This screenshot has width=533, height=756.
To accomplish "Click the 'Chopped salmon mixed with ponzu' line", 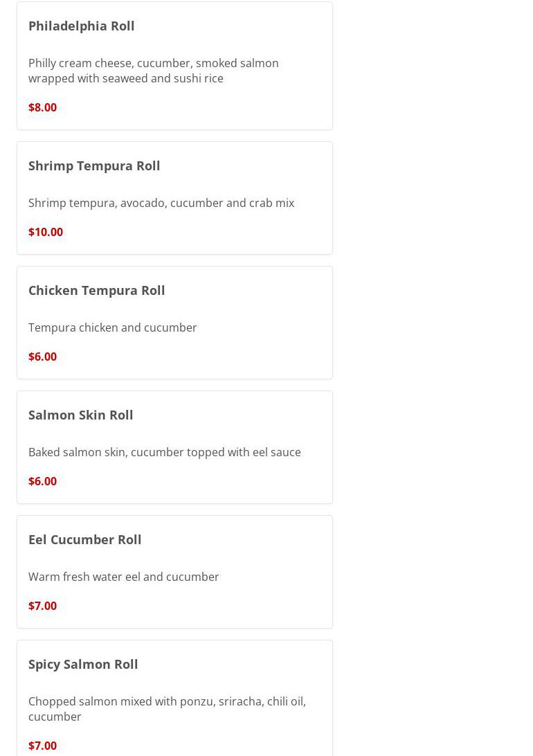I will [167, 701].
